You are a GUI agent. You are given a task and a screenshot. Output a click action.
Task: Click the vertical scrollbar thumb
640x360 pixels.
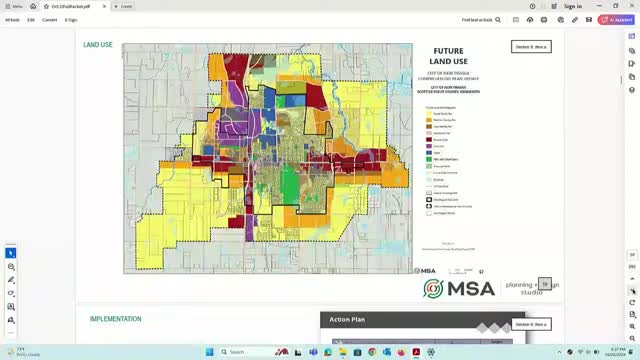click(621, 80)
